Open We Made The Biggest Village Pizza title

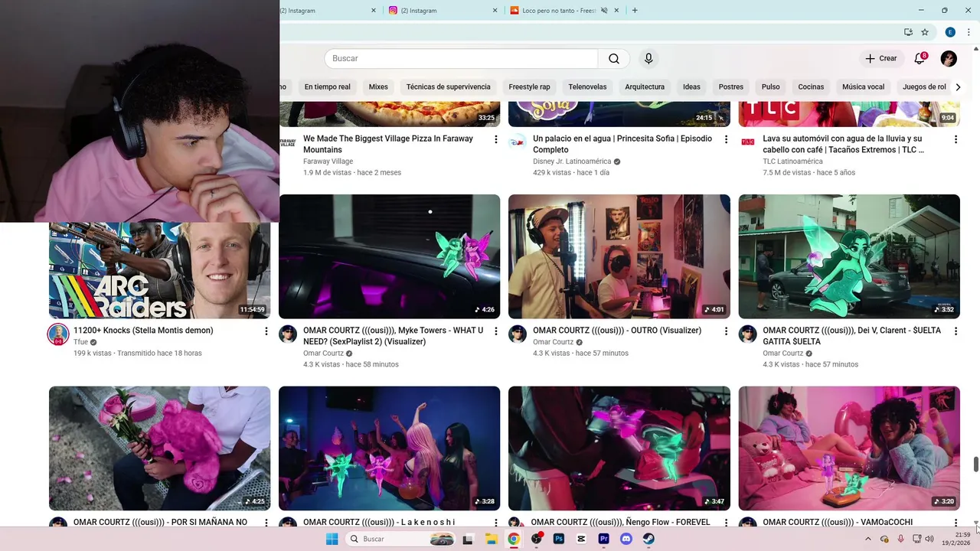tap(388, 145)
